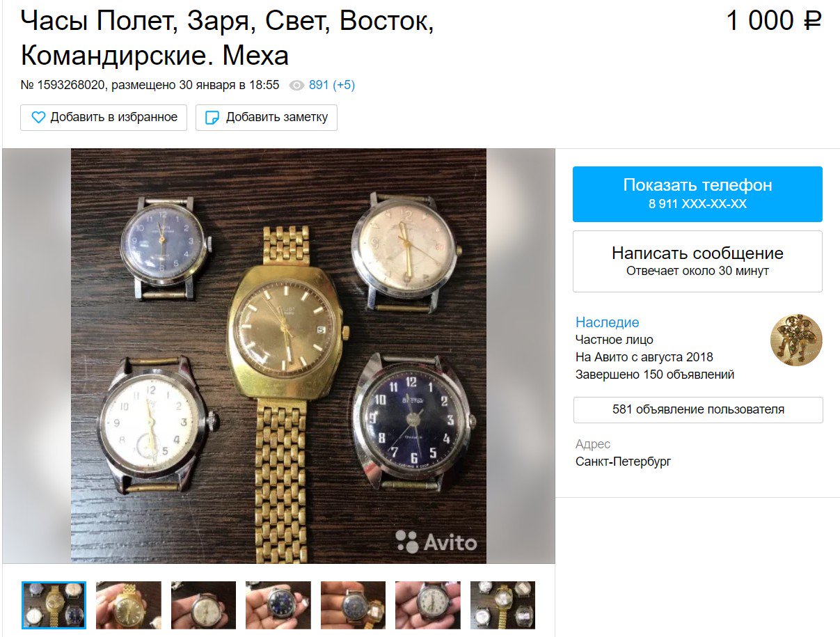Screen dimensions: 840x637
Task: View 581 объявление пользователя
Action: [698, 409]
